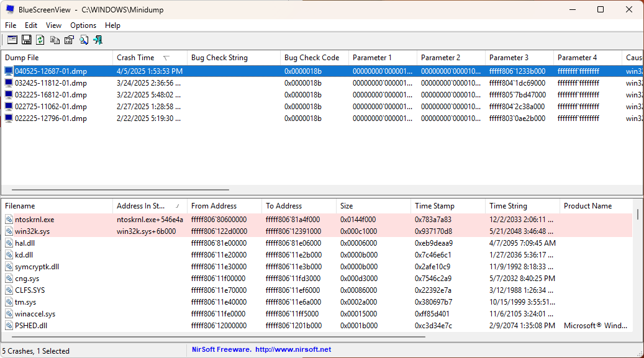644x358 pixels.
Task: Click icon of 032225-16812-01.dmp row
Action: tap(9, 95)
